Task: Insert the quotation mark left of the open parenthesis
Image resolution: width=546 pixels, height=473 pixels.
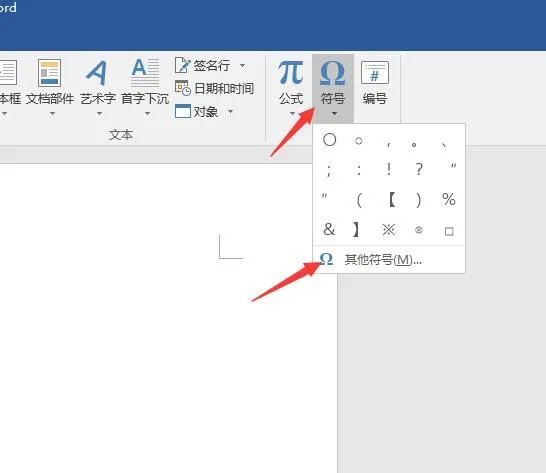Action: [x=324, y=196]
